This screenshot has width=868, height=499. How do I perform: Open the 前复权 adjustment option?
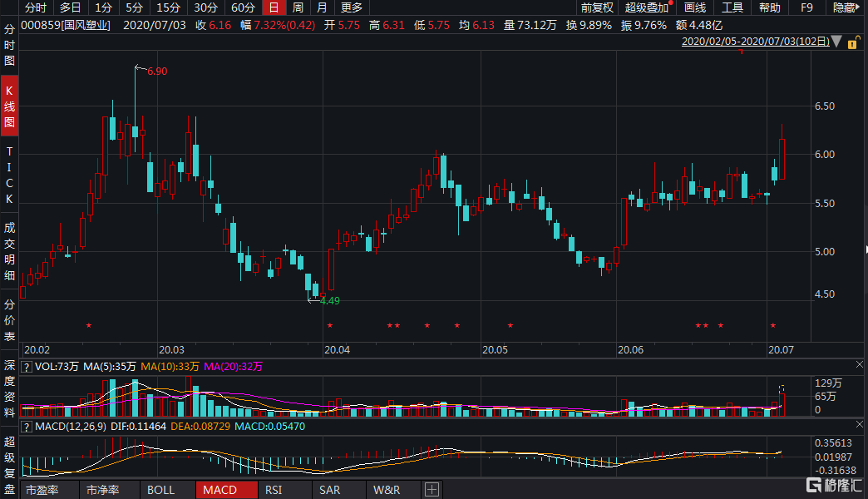click(x=596, y=7)
